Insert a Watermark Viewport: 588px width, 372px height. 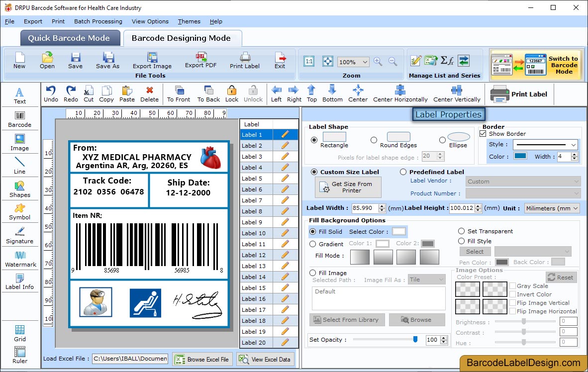pos(20,259)
